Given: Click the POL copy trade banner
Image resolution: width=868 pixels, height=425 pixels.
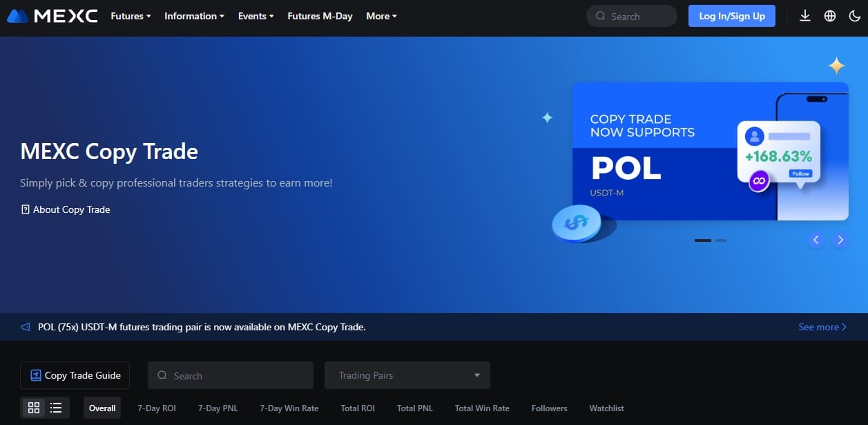Looking at the screenshot, I should 711,151.
